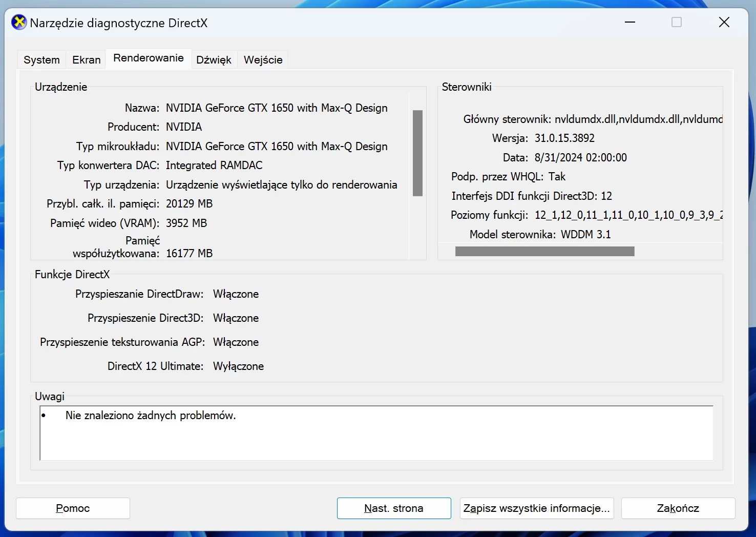Go to next page with Nast. strona

click(394, 508)
